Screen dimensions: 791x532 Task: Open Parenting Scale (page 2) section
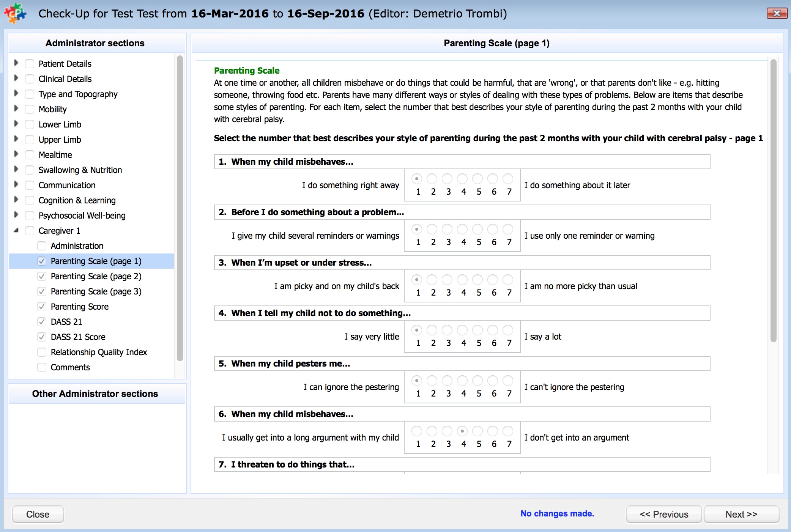tap(96, 276)
